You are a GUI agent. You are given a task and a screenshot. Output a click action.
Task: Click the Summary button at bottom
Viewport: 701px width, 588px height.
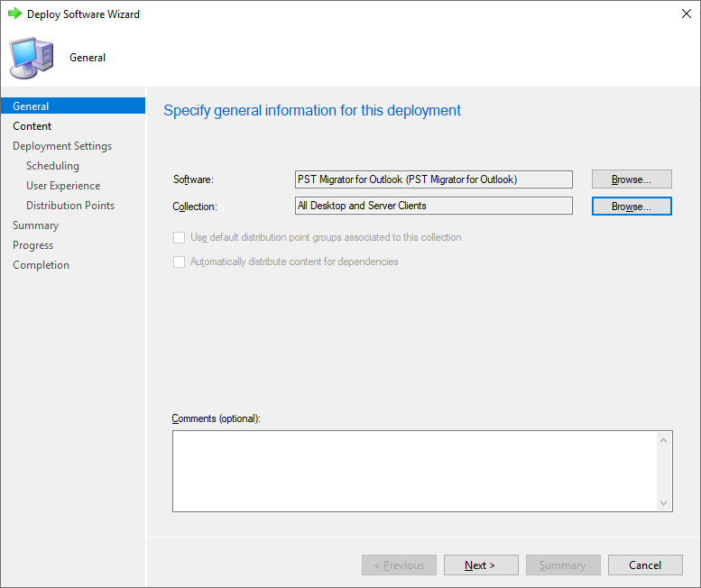(563, 565)
